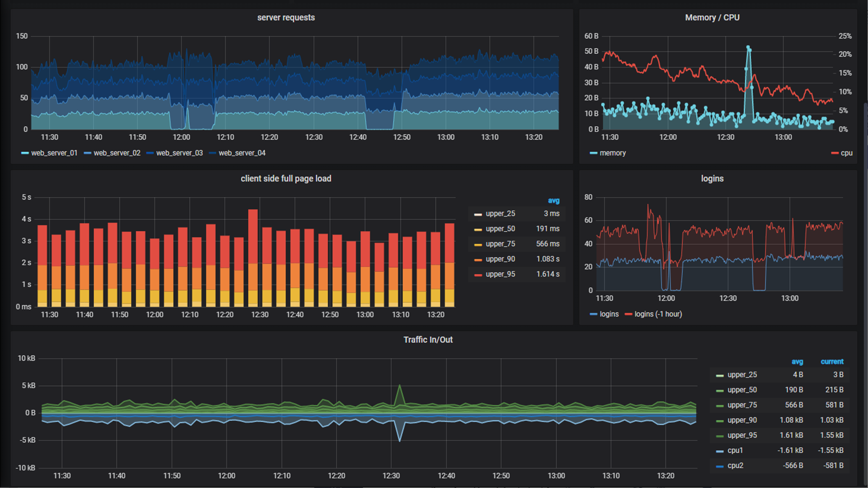The image size is (868, 488).
Task: Click the memory spike peak in Memory/CPU chart
Action: (x=748, y=47)
